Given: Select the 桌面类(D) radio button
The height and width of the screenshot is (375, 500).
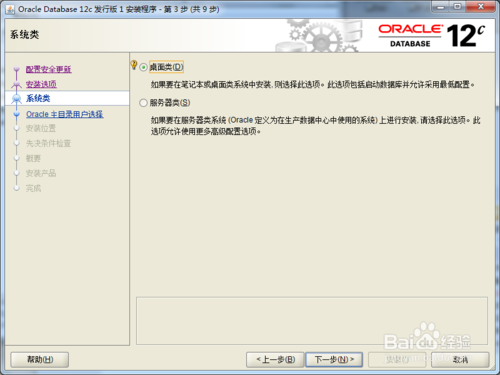Looking at the screenshot, I should coord(143,67).
